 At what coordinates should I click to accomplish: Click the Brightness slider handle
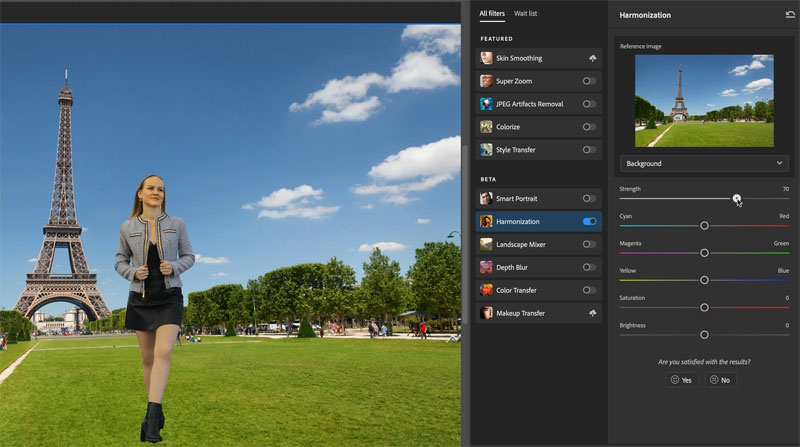click(x=704, y=335)
